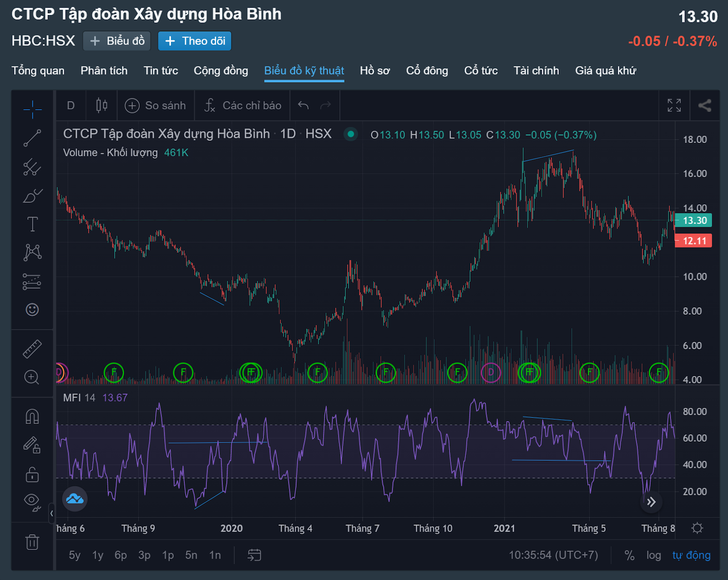Open the Tổng quan tab
728x580 pixels.
pyautogui.click(x=38, y=71)
